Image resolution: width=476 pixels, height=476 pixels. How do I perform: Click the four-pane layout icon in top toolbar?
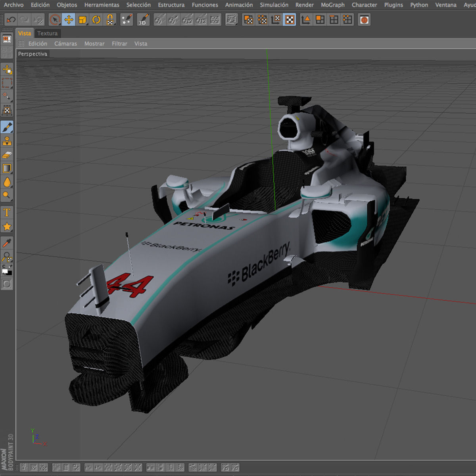point(320,19)
